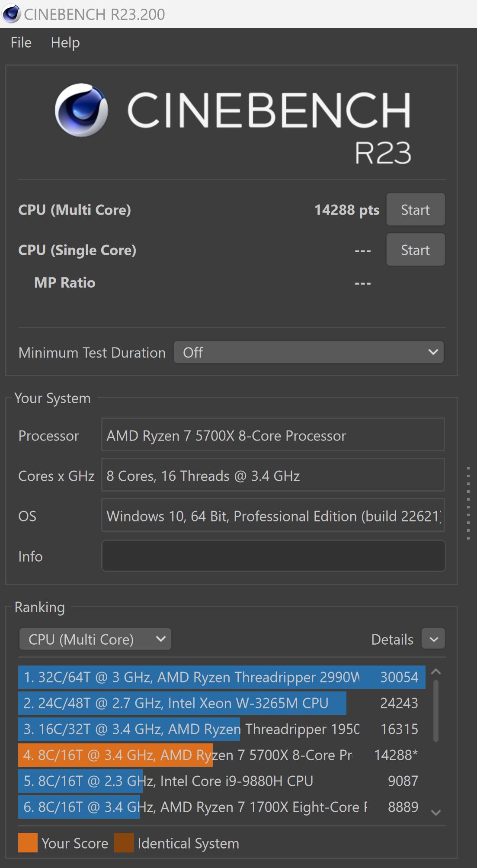
Task: Expand the Details dropdown arrow
Action: [x=433, y=639]
